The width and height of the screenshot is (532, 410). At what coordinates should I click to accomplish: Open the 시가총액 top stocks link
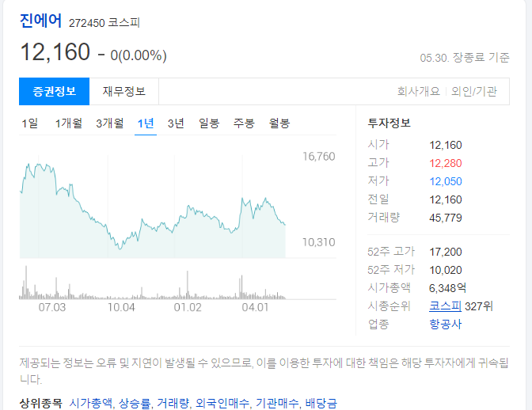pyautogui.click(x=90, y=403)
